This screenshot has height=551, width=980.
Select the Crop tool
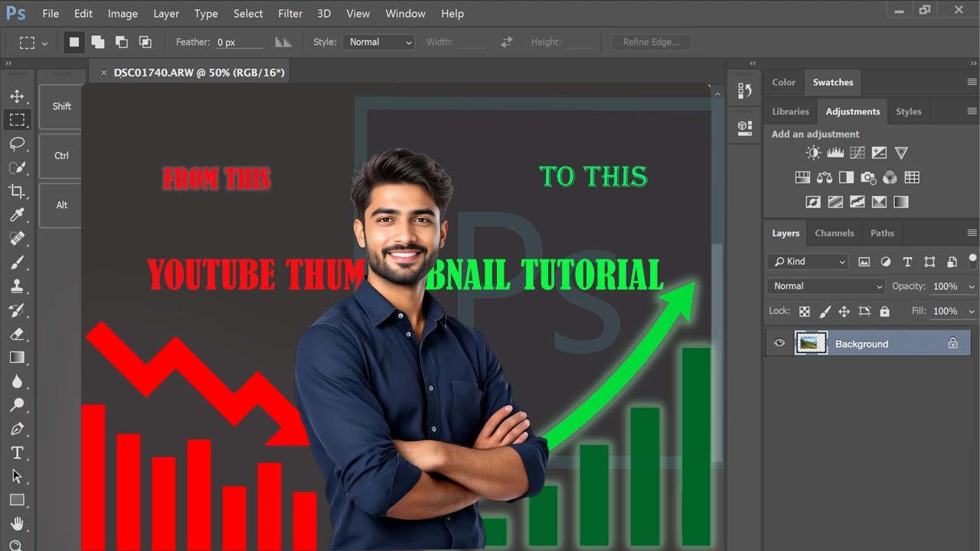(x=17, y=191)
